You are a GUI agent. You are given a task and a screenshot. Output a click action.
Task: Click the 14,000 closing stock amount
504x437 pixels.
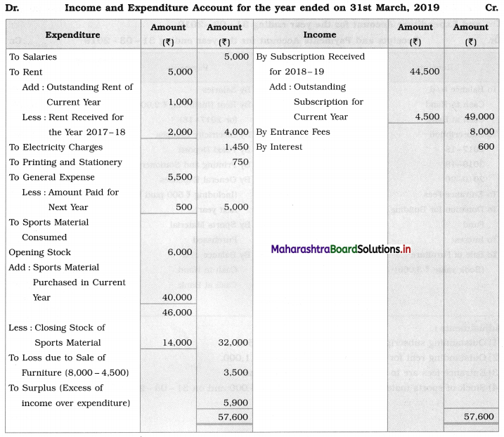(177, 343)
